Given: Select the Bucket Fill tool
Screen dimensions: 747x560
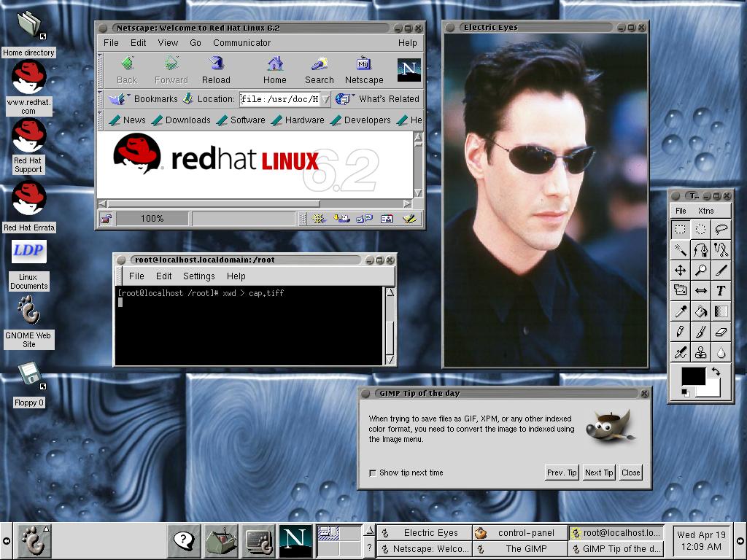Looking at the screenshot, I should coord(700,311).
